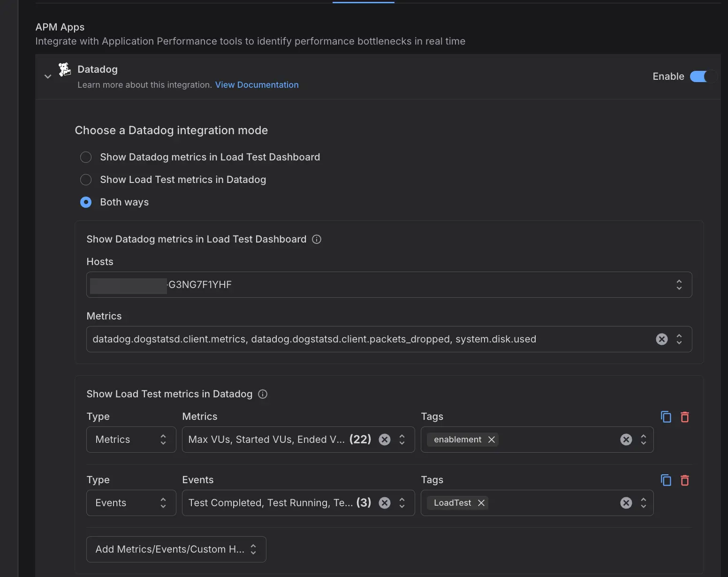
Task: Click the datadog.dogstatsd.client.metrics metrics text
Action: [169, 339]
